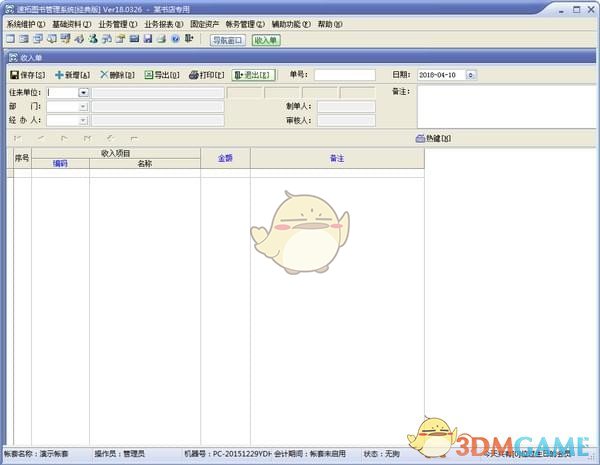Click the first window icon in main toolbar

point(10,39)
